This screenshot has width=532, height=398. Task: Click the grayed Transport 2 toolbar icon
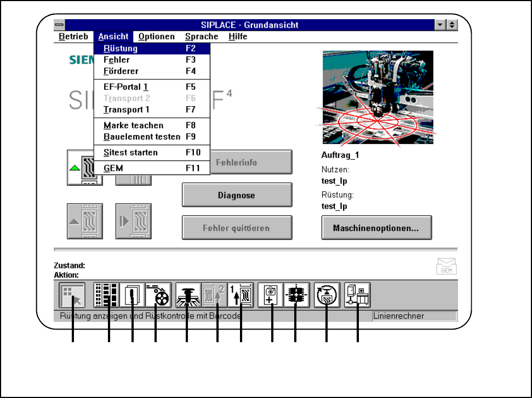tap(215, 295)
